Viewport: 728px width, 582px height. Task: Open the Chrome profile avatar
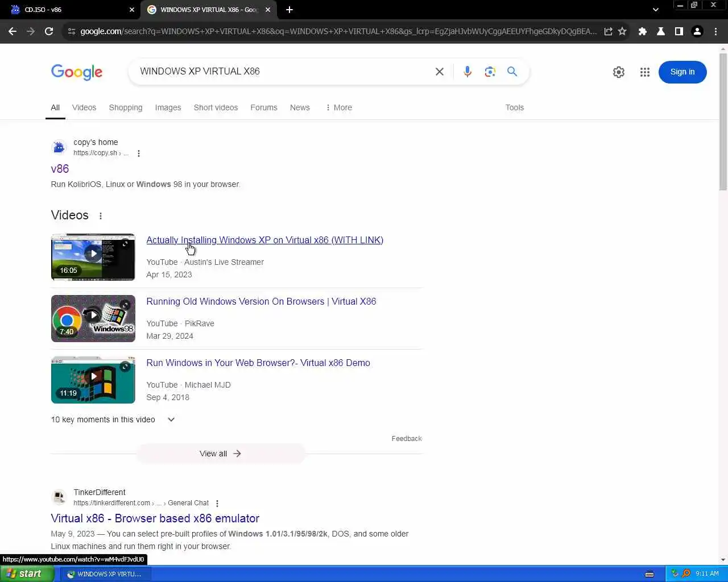tap(697, 31)
